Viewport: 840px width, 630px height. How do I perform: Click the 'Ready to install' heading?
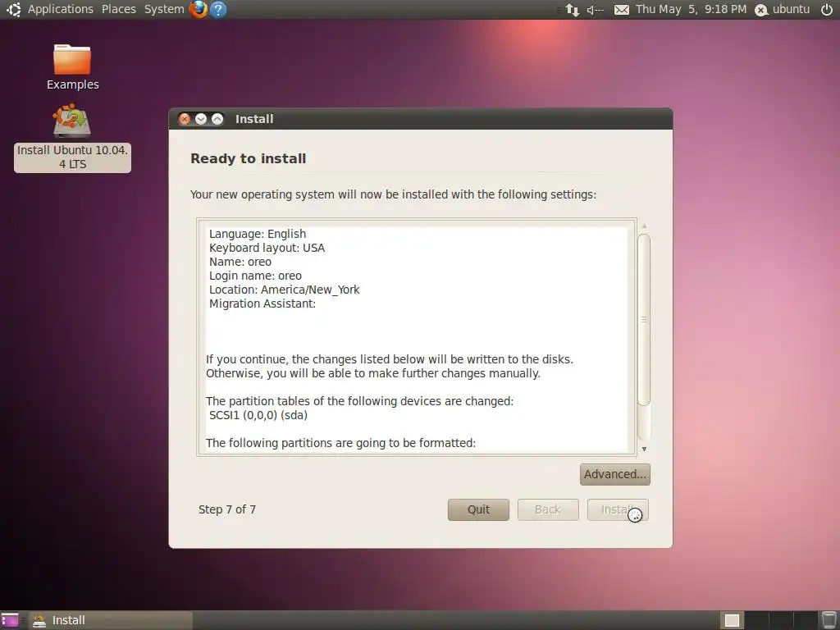[248, 158]
